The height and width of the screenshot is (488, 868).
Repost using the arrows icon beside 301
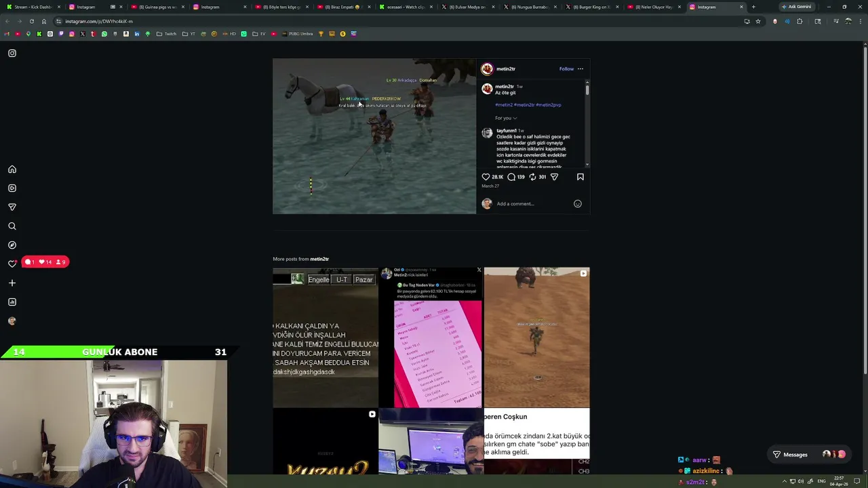(533, 177)
